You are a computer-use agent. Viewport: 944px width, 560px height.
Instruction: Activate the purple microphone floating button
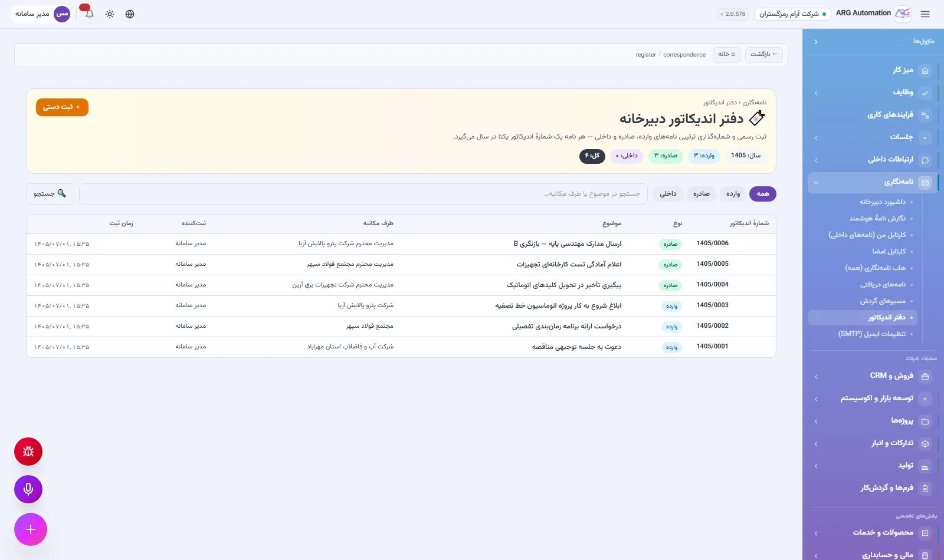[28, 489]
